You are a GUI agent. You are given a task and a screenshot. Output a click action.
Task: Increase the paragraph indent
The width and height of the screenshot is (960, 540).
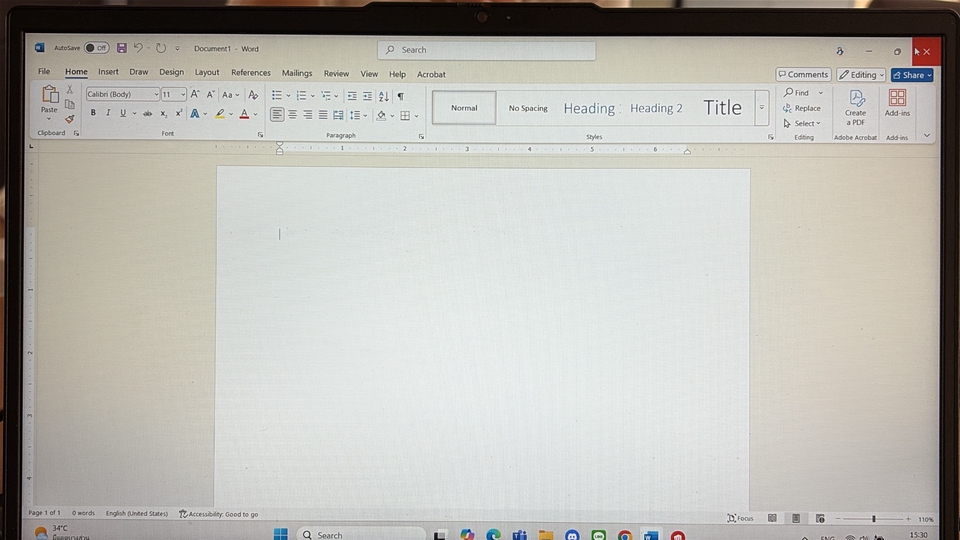368,96
